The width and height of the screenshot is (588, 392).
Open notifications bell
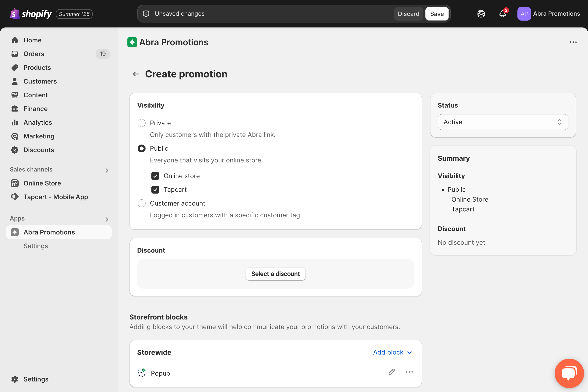click(503, 14)
